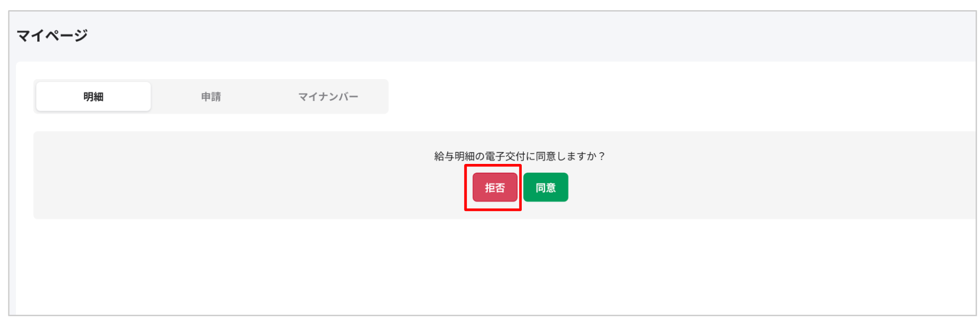Choose the reject option highlighted in red
Viewport: 980px width, 324px height.
click(x=495, y=187)
